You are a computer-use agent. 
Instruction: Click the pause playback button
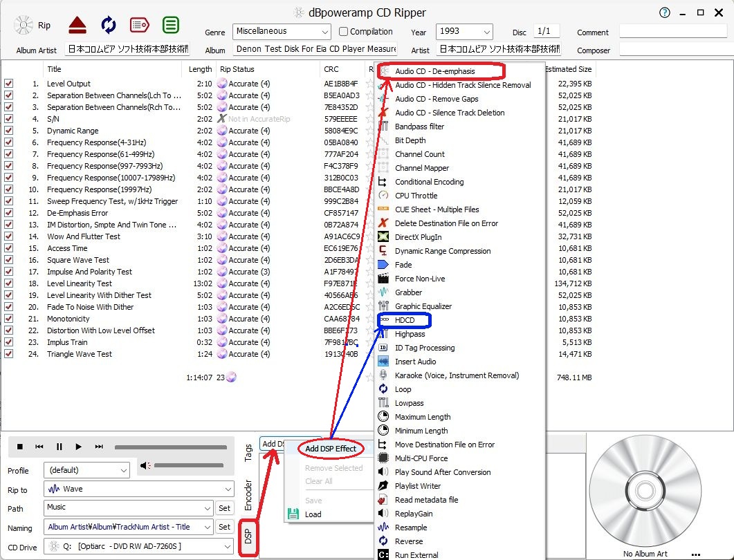59,447
